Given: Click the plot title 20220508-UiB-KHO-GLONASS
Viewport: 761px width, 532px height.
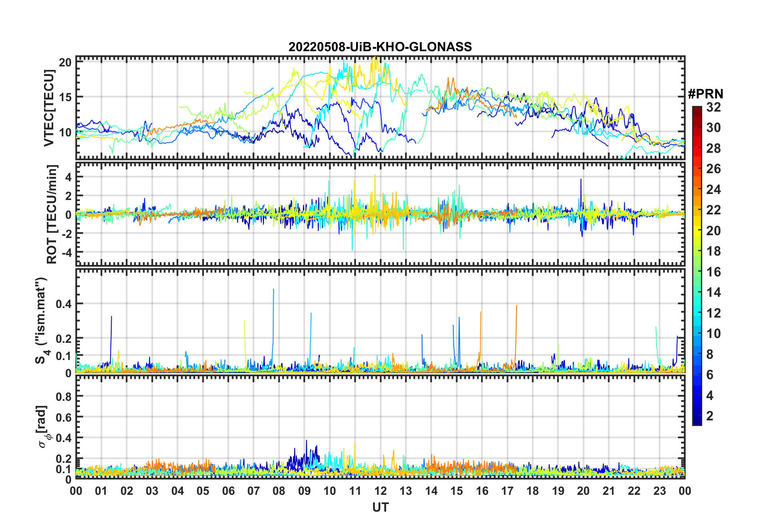Looking at the screenshot, I should [380, 47].
